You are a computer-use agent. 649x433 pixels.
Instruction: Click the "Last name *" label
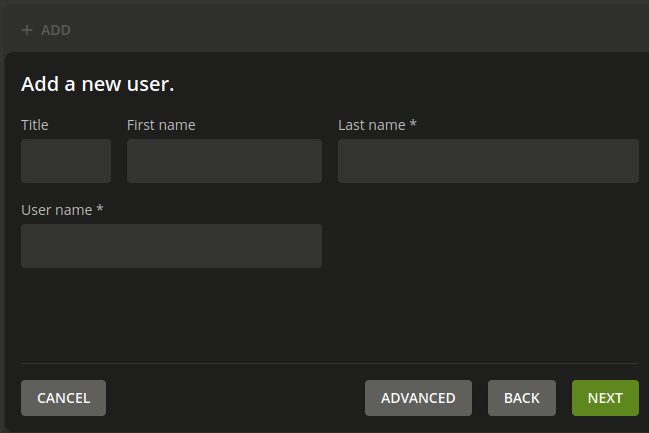tap(376, 125)
